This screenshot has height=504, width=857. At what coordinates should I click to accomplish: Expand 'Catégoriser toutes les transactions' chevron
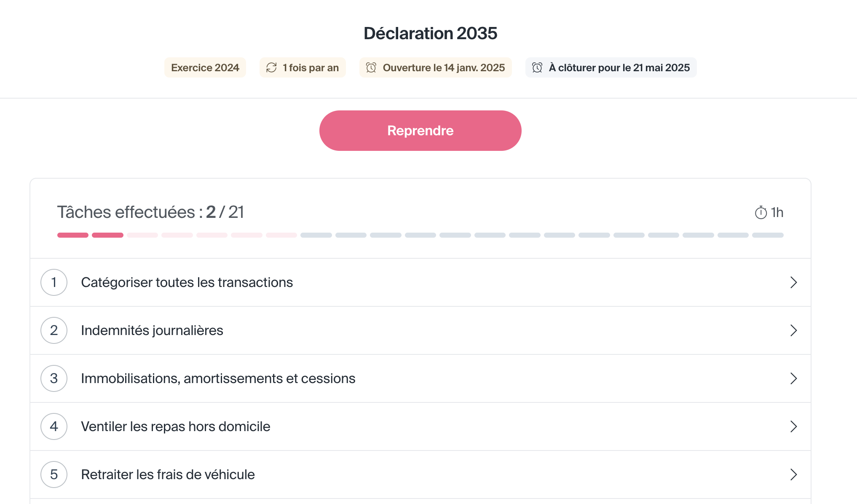[794, 282]
